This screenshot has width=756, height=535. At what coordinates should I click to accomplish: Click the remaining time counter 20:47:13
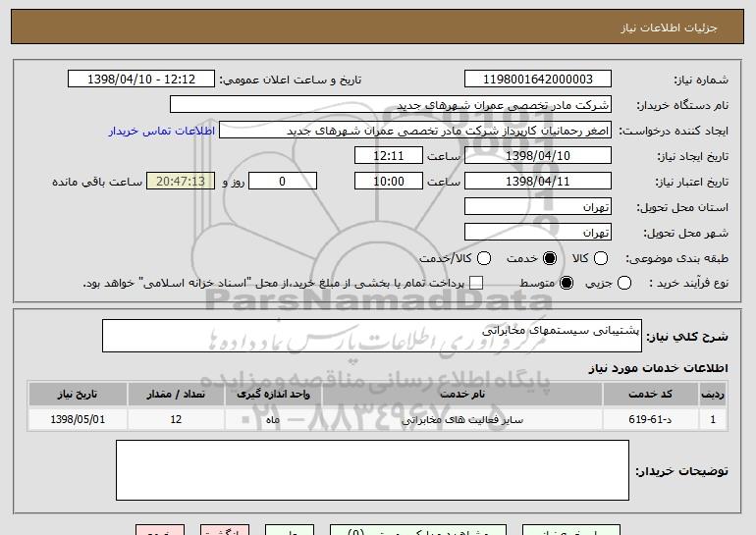click(x=181, y=182)
